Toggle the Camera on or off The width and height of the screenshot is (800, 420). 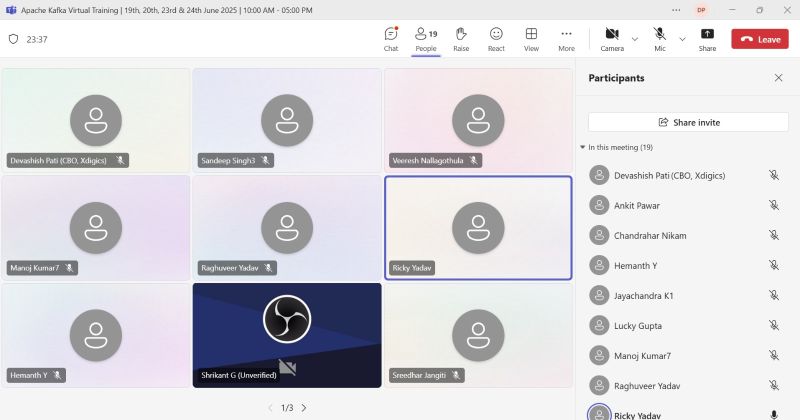pyautogui.click(x=612, y=38)
